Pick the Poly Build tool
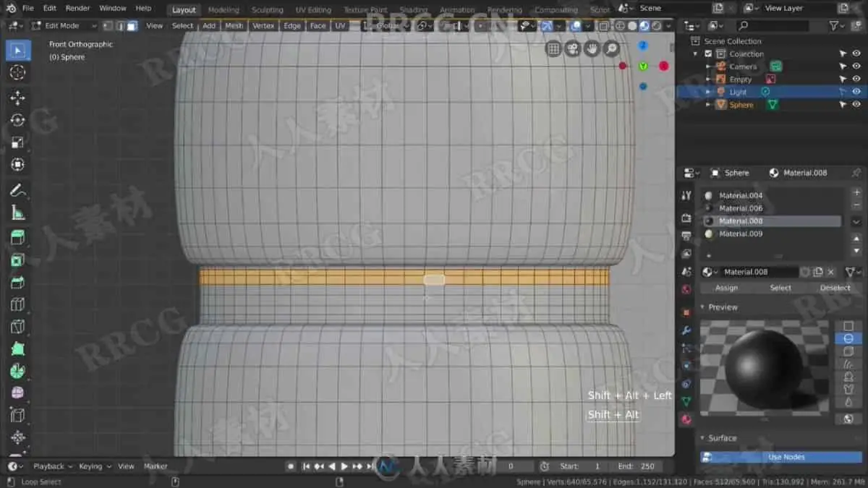Image resolution: width=868 pixels, height=488 pixels. click(18, 348)
